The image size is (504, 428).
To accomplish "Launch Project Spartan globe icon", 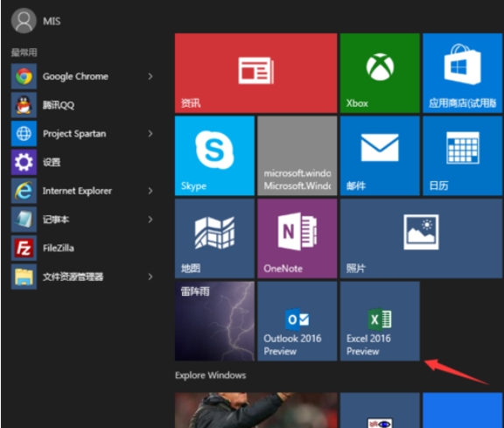I will pos(24,133).
